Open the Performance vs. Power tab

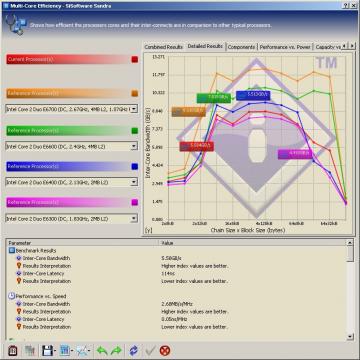coord(285,47)
